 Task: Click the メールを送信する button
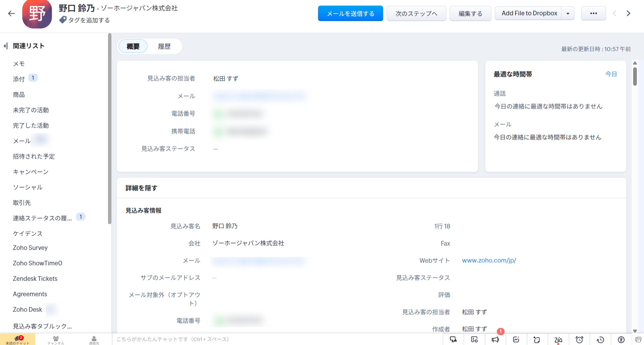(x=350, y=13)
